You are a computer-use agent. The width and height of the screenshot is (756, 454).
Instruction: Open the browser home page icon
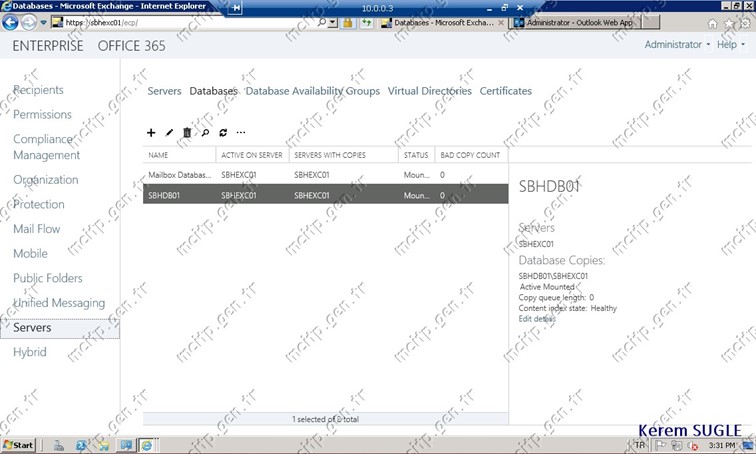(x=712, y=24)
